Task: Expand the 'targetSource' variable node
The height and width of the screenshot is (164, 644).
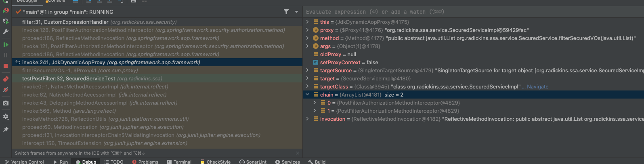Action: point(307,70)
